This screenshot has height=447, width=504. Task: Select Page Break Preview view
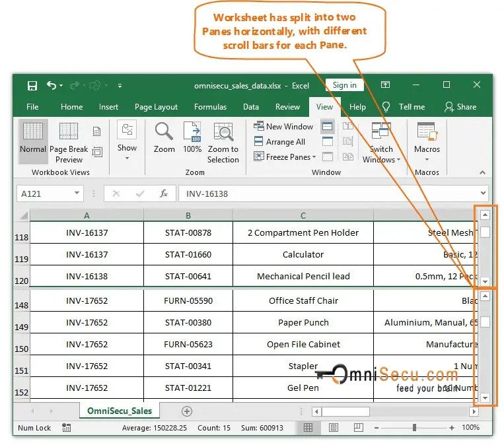click(x=69, y=142)
